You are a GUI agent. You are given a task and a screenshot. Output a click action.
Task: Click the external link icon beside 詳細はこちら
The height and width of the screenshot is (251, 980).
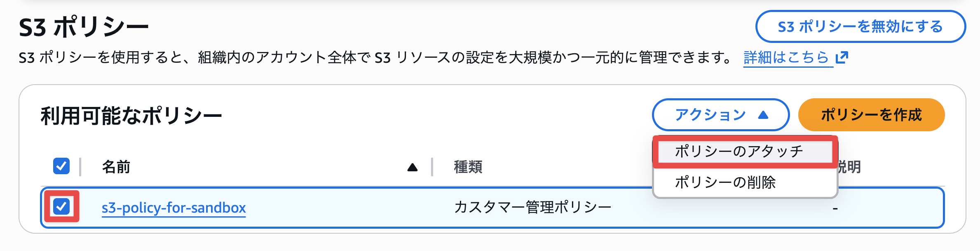(842, 57)
